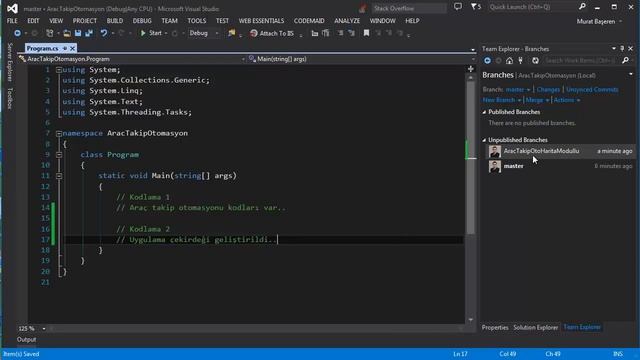Go to Team Explorer Home icon
Viewport: 640px width, 360px height.
pyautogui.click(x=509, y=60)
